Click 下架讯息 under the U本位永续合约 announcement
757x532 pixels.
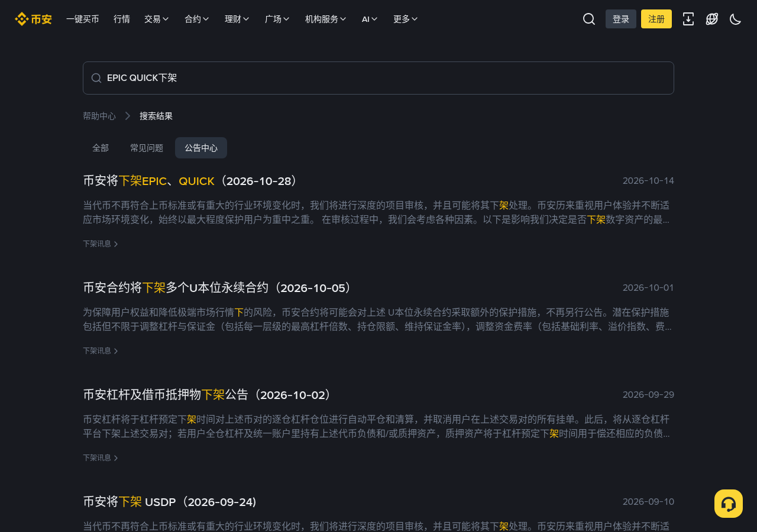click(101, 351)
